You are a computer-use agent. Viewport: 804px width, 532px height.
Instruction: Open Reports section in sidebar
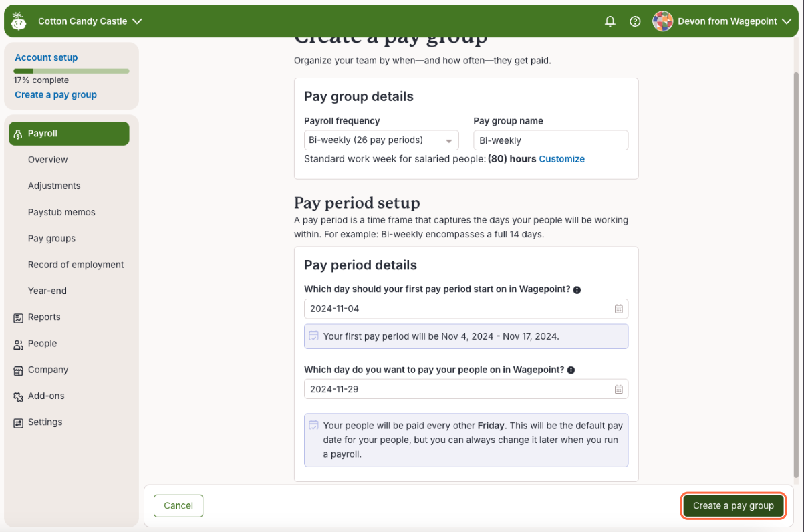(x=44, y=317)
